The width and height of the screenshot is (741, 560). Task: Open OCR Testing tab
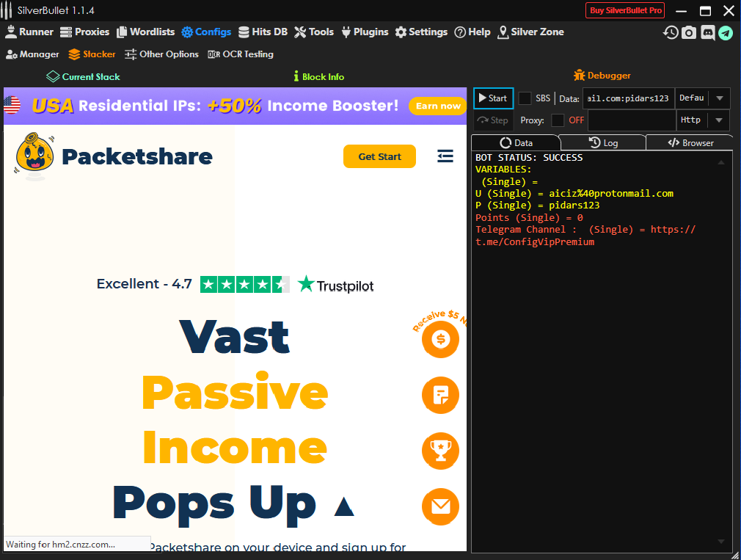[x=241, y=54]
